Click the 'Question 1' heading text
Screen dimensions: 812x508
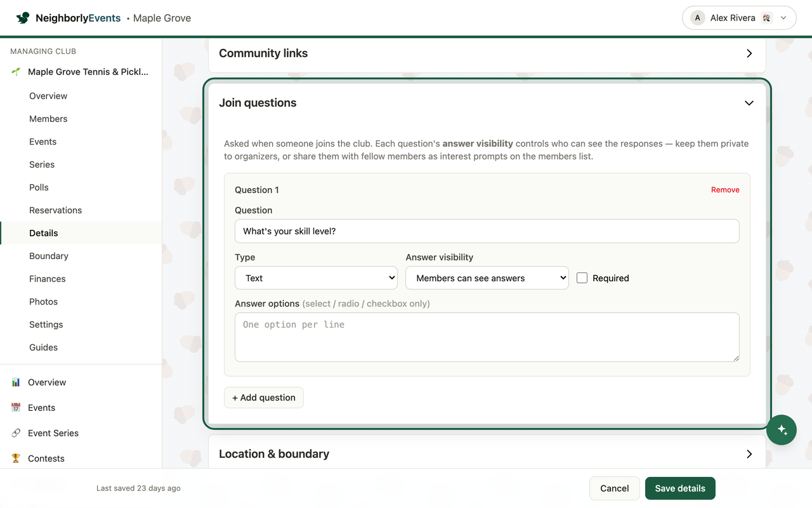[257, 190]
